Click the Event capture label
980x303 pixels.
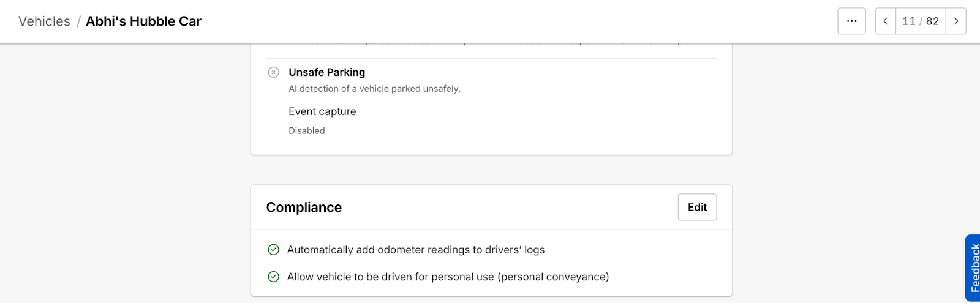point(322,111)
